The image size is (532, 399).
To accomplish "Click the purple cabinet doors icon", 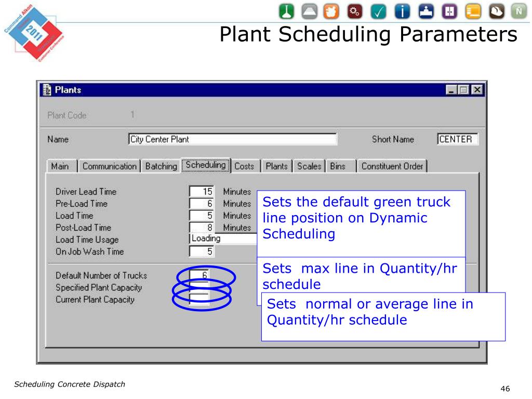I will (449, 11).
